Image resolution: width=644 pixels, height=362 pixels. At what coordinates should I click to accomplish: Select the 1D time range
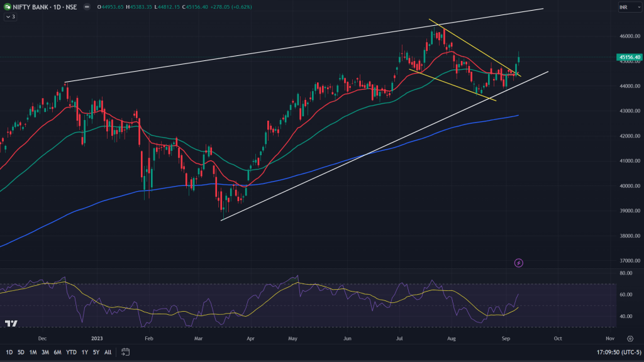pos(9,352)
